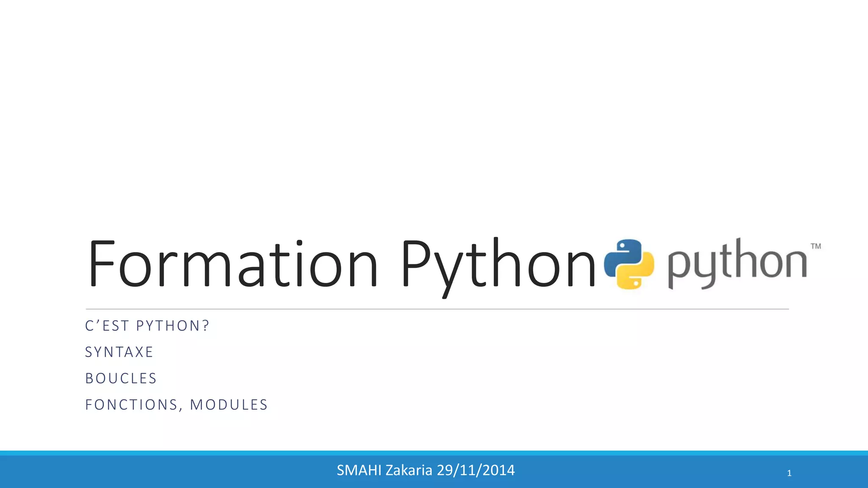Click the author name SMAHI Zakaria
Screen dimensions: 868x488
pos(384,470)
